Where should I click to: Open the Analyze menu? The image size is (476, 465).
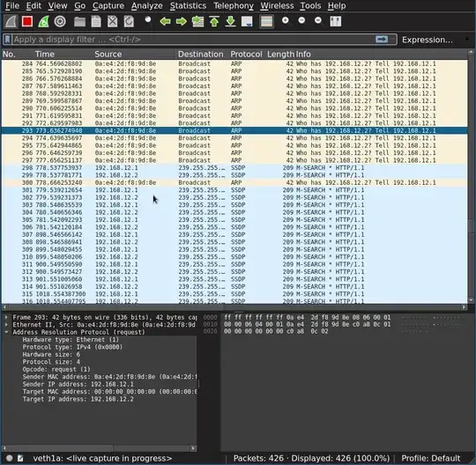147,6
